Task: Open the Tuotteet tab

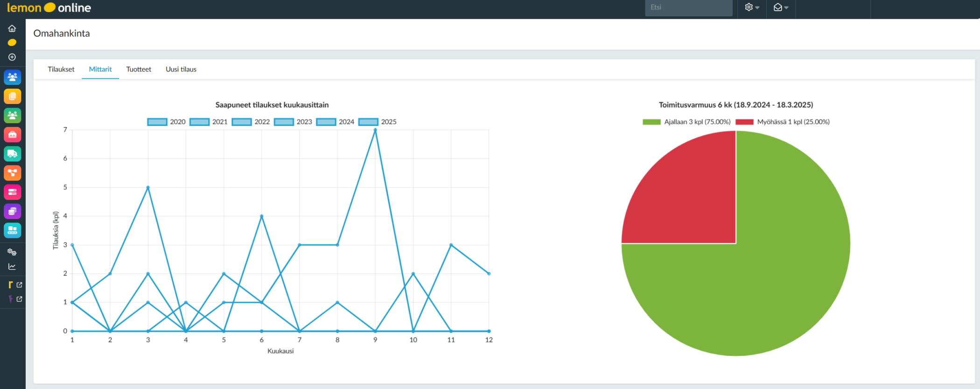Action: tap(139, 69)
